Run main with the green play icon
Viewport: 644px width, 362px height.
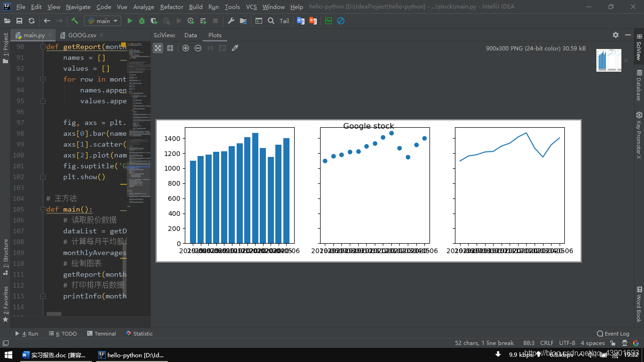pos(130,21)
